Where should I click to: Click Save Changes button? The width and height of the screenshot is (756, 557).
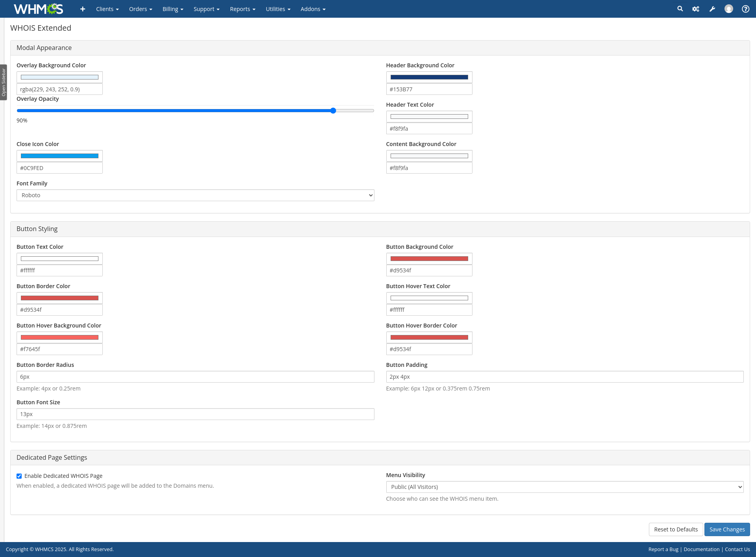(727, 529)
